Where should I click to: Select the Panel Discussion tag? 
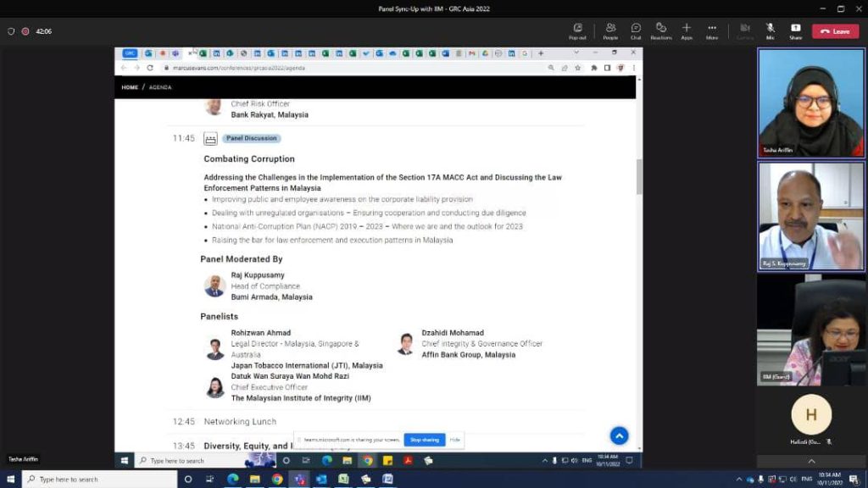pyautogui.click(x=251, y=138)
